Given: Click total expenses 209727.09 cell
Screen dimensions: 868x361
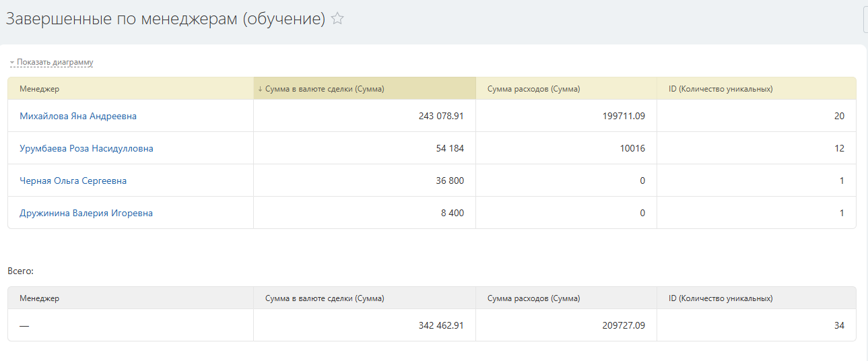Looking at the screenshot, I should pos(624,325).
